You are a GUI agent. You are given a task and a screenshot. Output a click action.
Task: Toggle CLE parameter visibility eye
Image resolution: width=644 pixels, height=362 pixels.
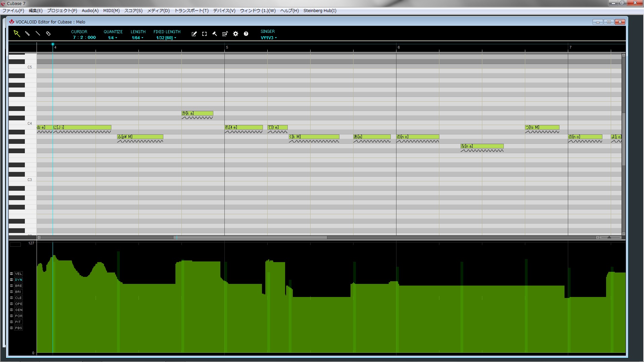[11, 298]
